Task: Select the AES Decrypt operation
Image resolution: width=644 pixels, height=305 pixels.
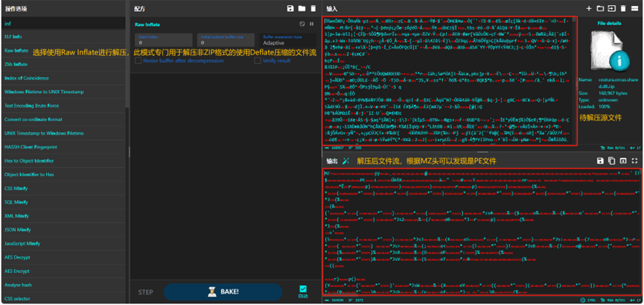Action: click(63, 257)
